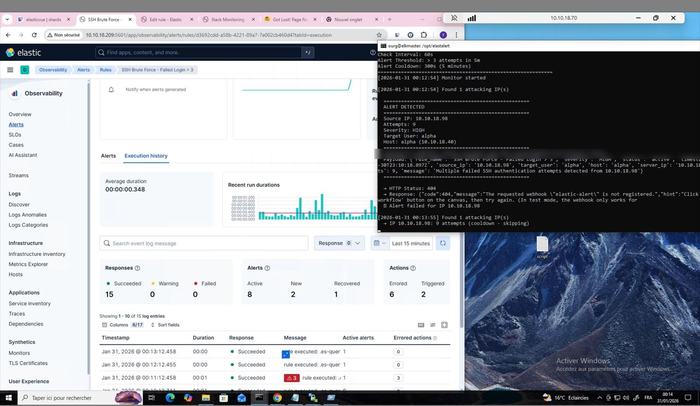Click the Alerts info icon
700x406 pixels.
click(267, 268)
